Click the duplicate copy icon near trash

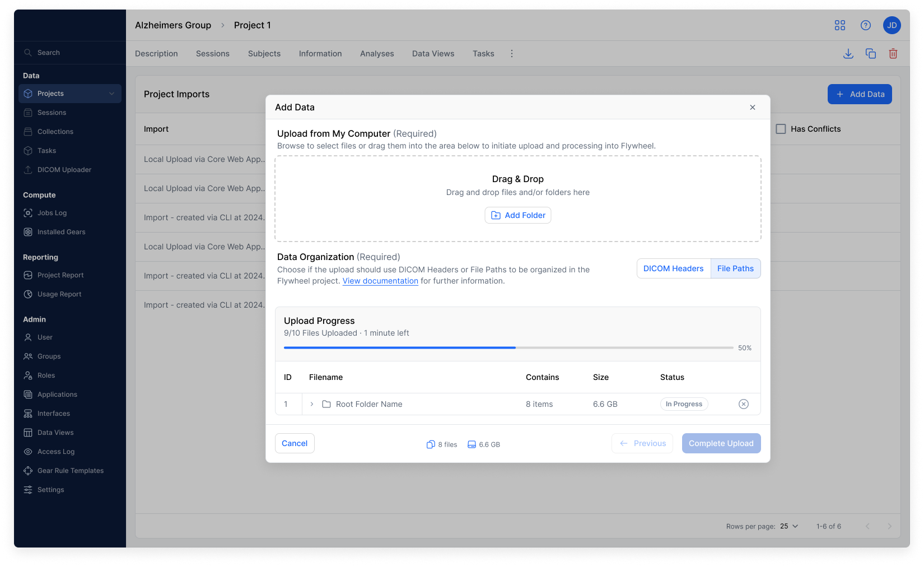[871, 54]
